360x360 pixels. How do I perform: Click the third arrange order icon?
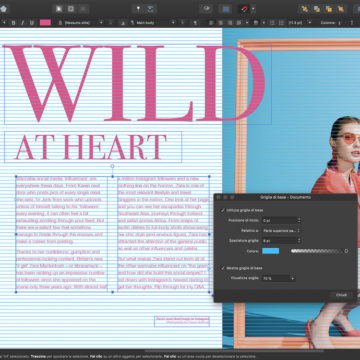click(328, 9)
